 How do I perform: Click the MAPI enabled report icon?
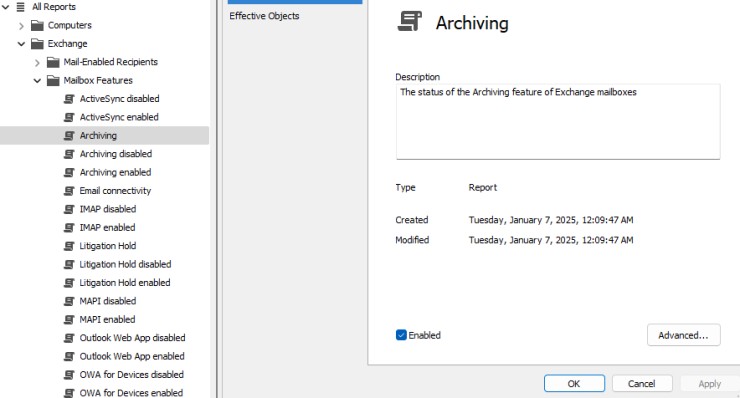69,320
